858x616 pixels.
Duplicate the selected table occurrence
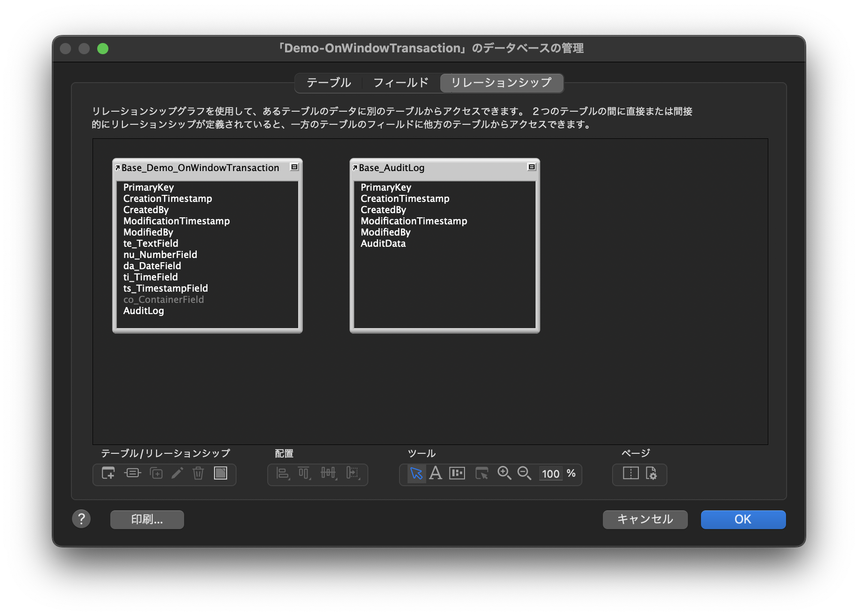coord(157,474)
